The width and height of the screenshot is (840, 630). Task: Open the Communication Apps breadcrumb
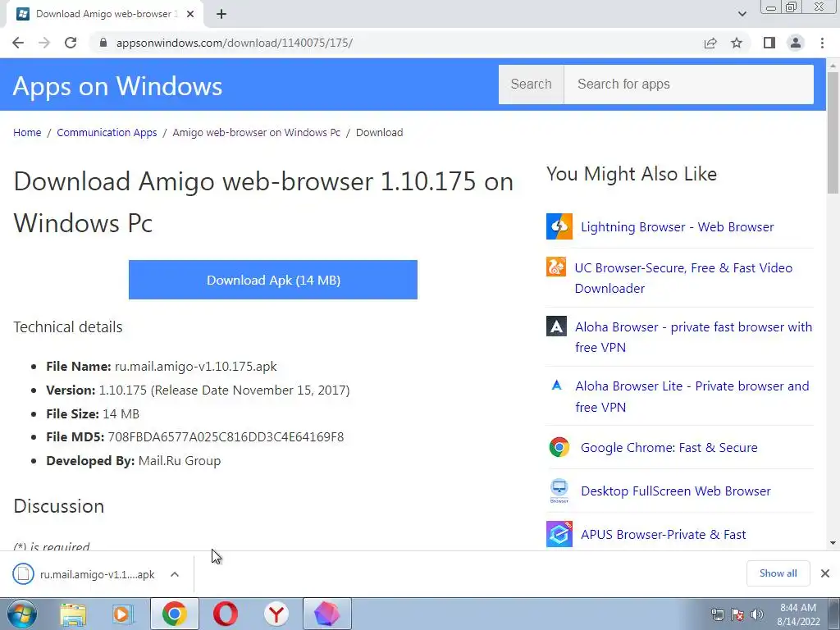click(107, 132)
